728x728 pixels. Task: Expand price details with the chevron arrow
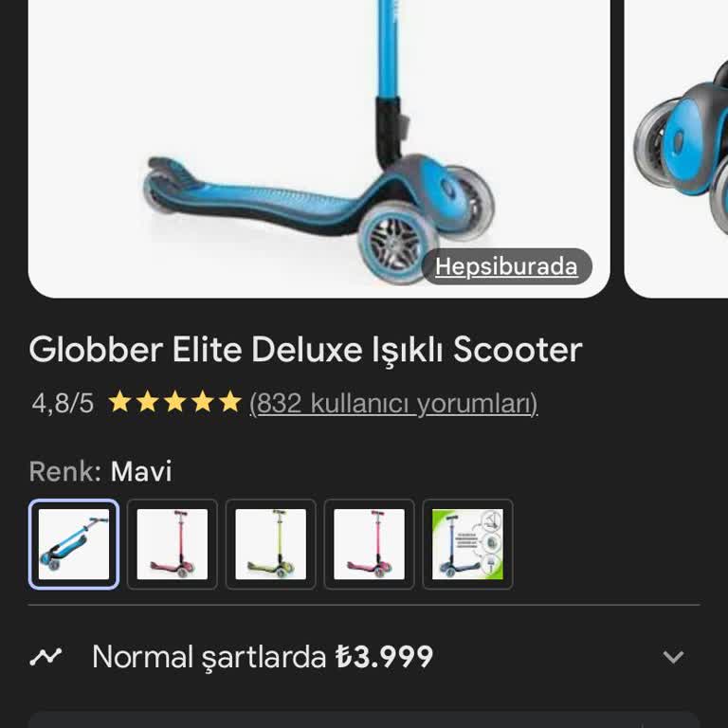[673, 657]
